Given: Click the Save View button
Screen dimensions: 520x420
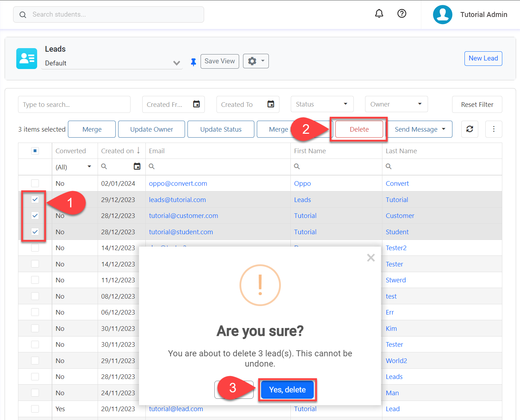Looking at the screenshot, I should (x=220, y=61).
